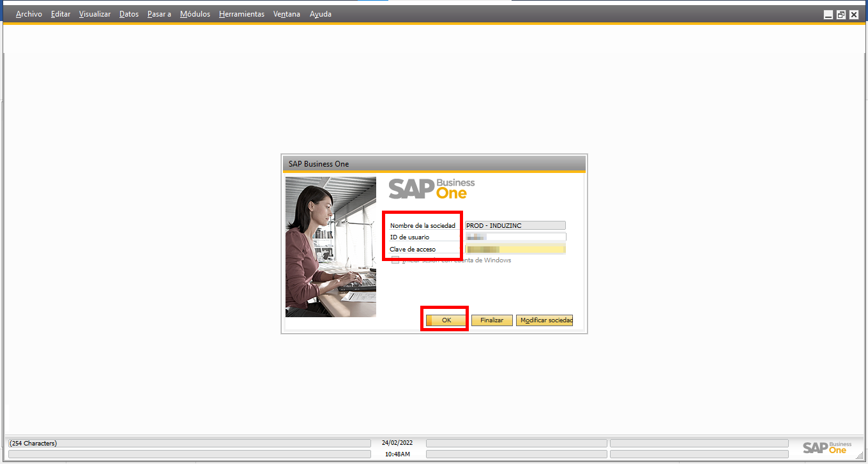Open the Ayuda menu

tap(321, 14)
